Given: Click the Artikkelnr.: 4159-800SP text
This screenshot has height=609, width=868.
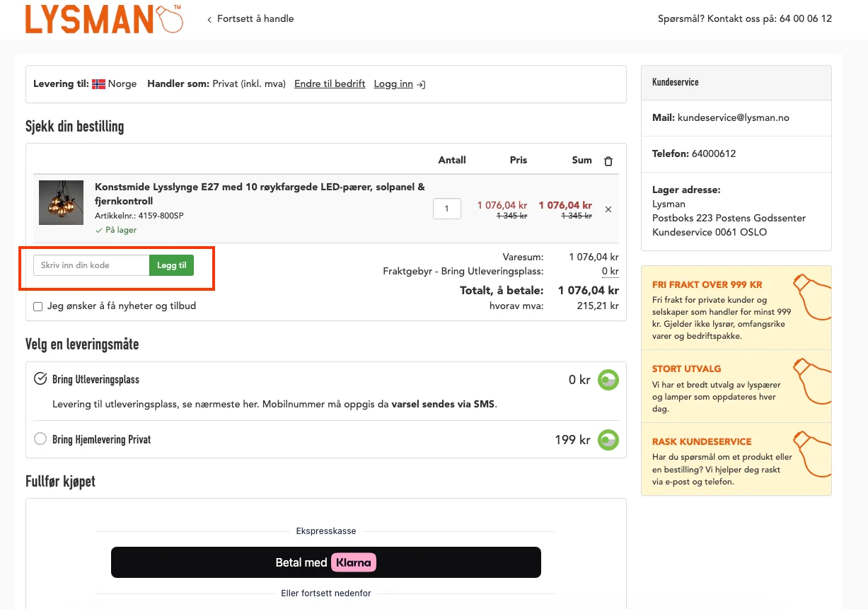Looking at the screenshot, I should pyautogui.click(x=139, y=215).
